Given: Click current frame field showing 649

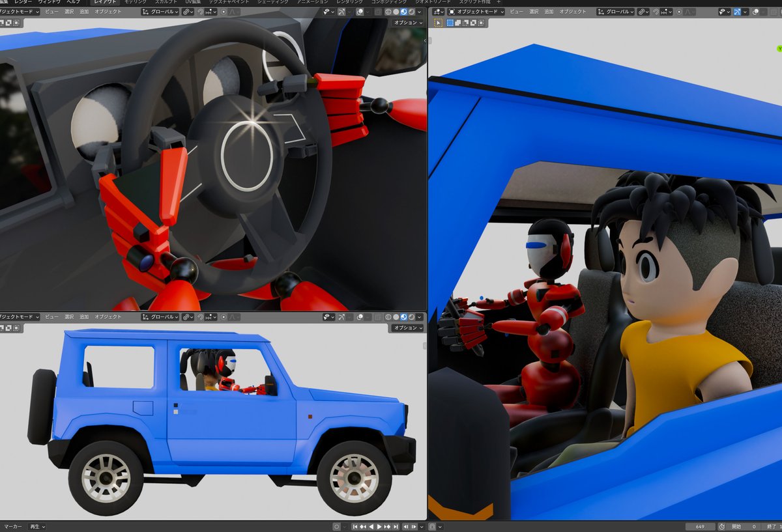Looking at the screenshot, I should click(x=701, y=526).
